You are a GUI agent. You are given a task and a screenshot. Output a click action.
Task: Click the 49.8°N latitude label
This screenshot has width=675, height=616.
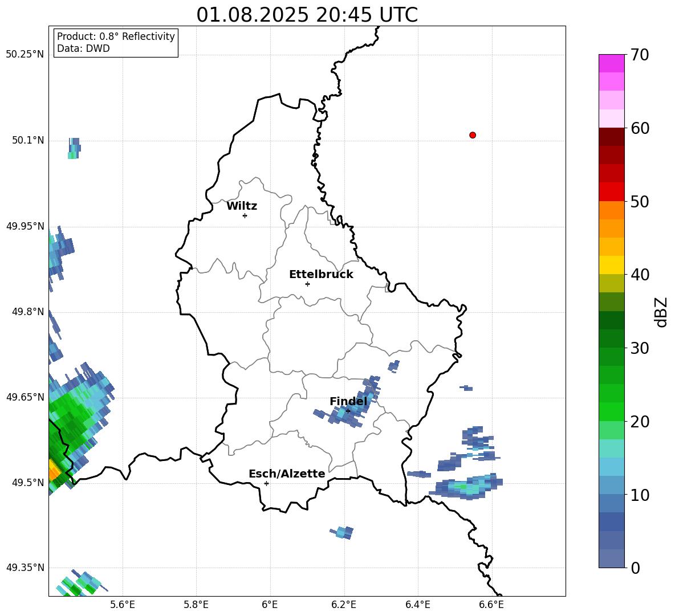[27, 312]
